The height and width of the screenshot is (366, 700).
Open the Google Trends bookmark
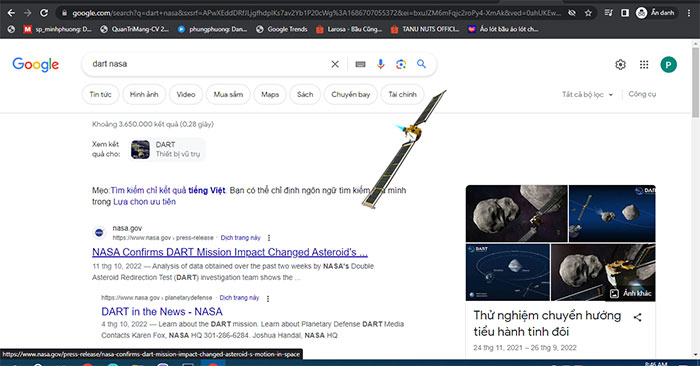pyautogui.click(x=282, y=29)
